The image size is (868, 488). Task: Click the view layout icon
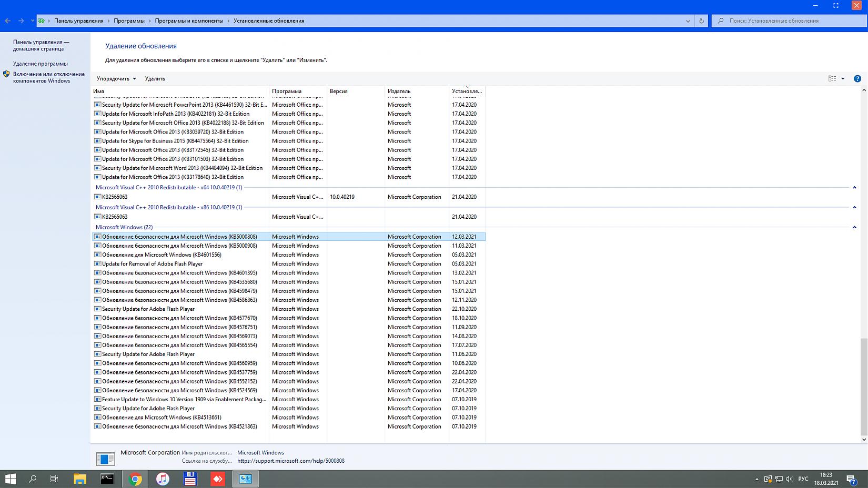click(832, 78)
